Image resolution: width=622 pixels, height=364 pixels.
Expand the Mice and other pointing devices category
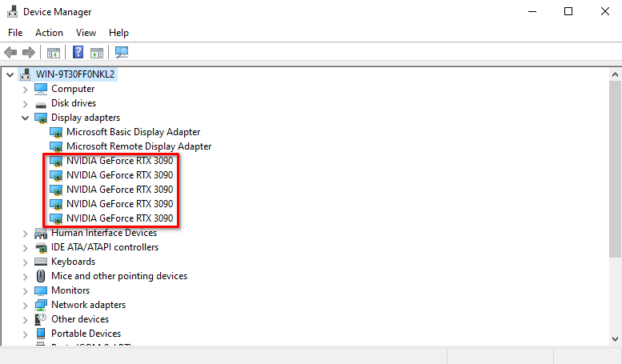(x=26, y=277)
